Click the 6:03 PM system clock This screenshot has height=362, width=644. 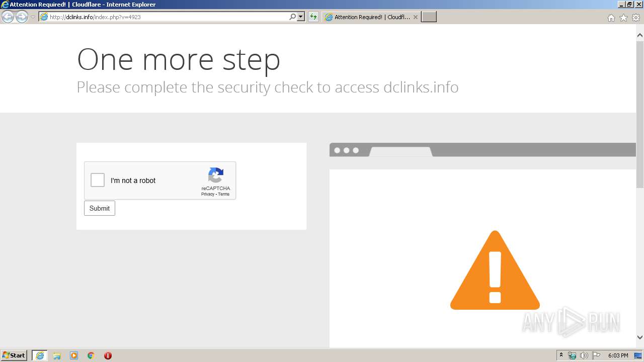click(618, 355)
